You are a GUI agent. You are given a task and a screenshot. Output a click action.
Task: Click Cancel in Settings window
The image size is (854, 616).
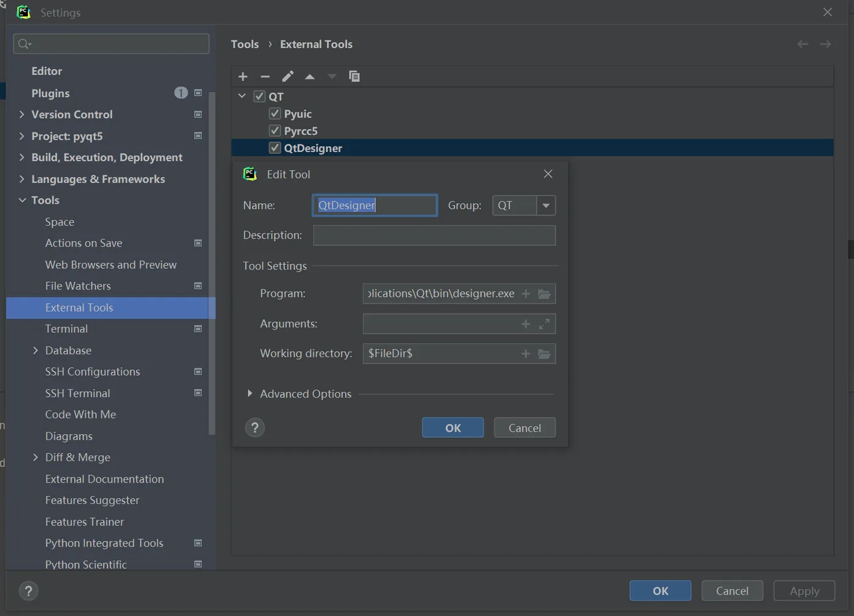point(732,590)
